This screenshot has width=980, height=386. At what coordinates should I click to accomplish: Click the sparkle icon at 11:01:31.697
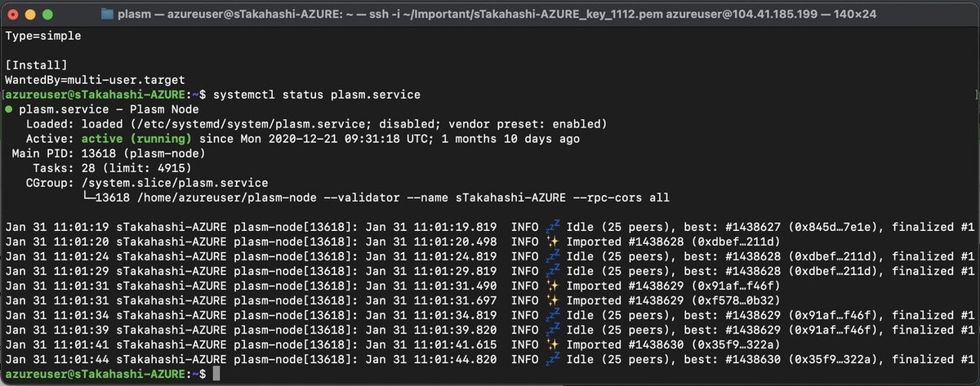(x=551, y=300)
